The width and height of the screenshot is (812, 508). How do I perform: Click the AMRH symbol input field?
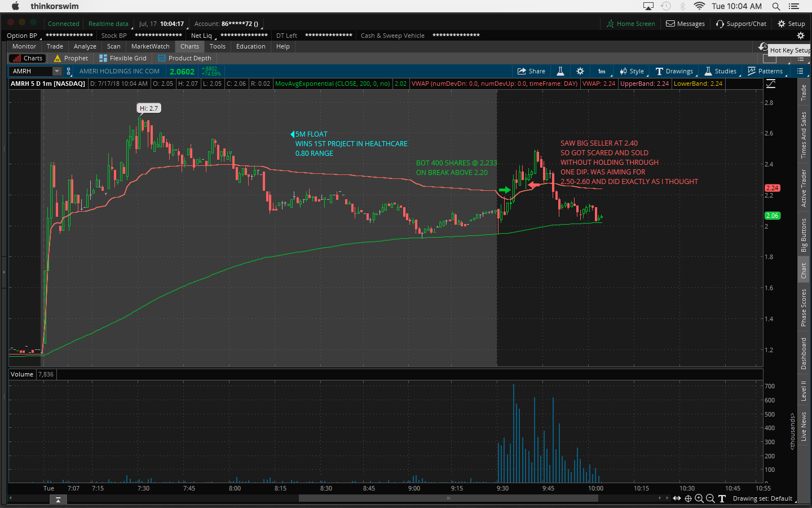tap(32, 71)
